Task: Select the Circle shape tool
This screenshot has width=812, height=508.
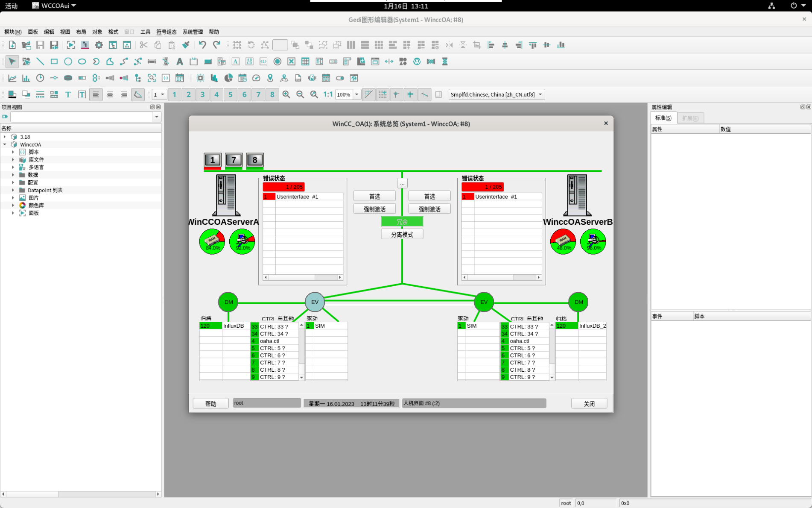Action: pyautogui.click(x=68, y=62)
